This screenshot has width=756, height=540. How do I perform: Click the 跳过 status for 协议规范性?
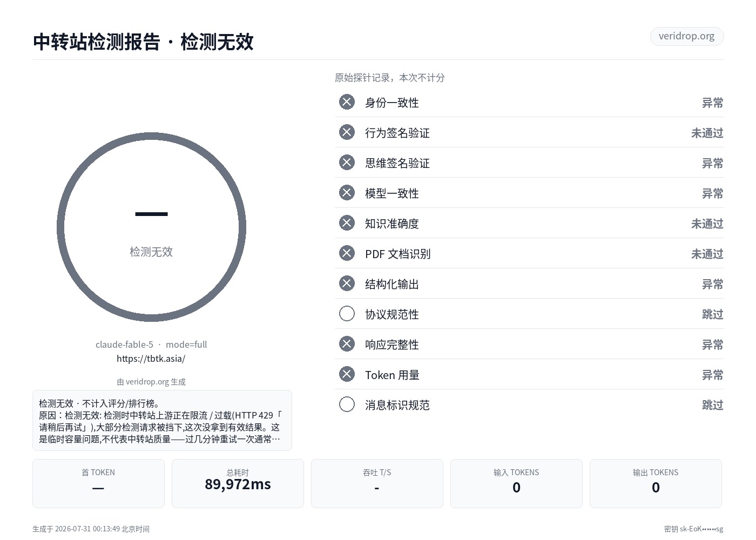(x=712, y=314)
